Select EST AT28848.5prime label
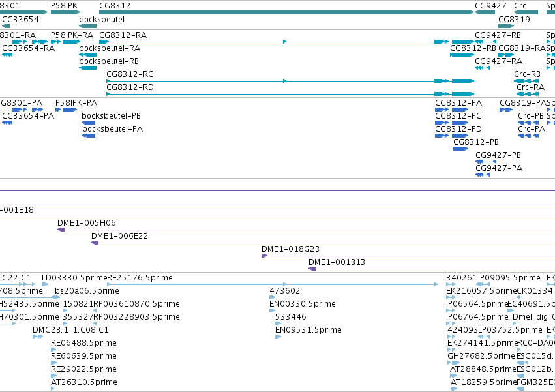 coord(483,370)
